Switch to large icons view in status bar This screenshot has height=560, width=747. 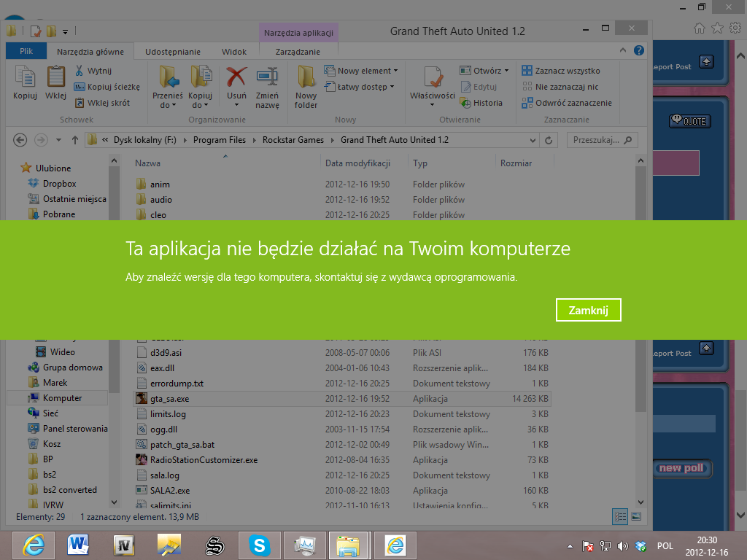coord(636,516)
